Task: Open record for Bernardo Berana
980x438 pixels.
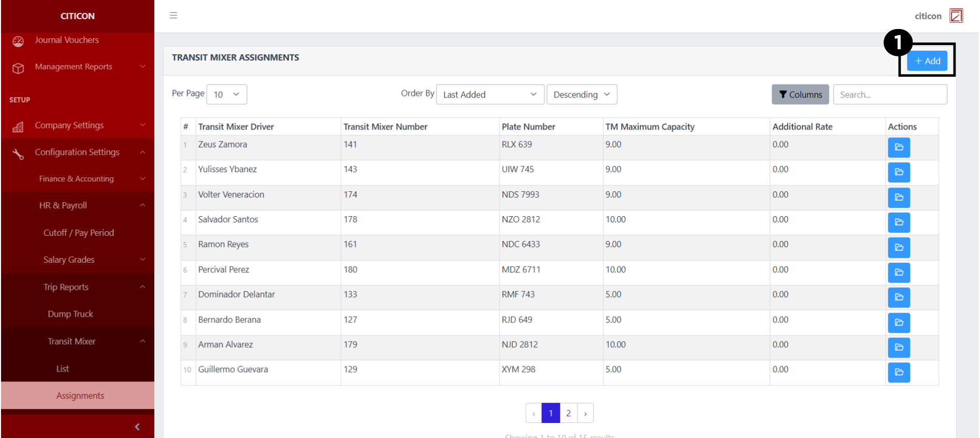Action: point(899,322)
